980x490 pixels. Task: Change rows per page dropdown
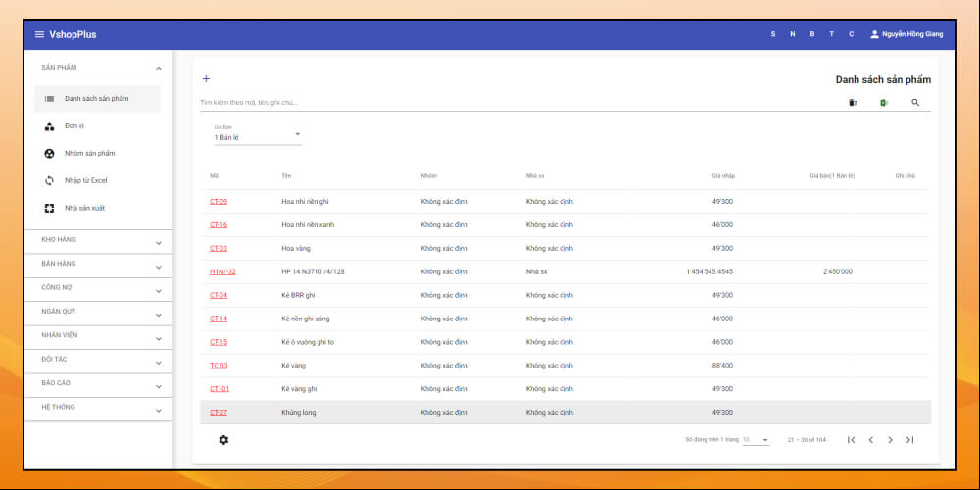756,440
